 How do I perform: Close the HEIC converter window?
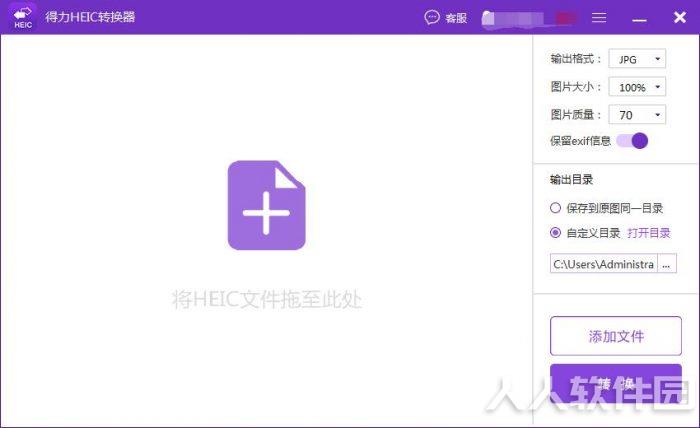tap(679, 17)
